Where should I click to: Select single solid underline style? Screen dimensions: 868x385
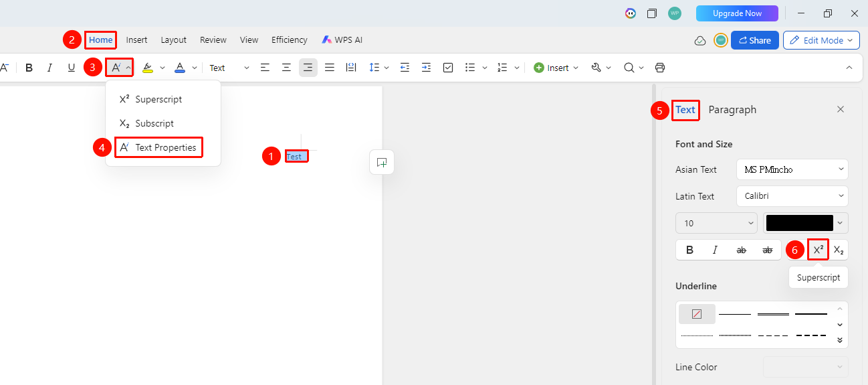735,314
